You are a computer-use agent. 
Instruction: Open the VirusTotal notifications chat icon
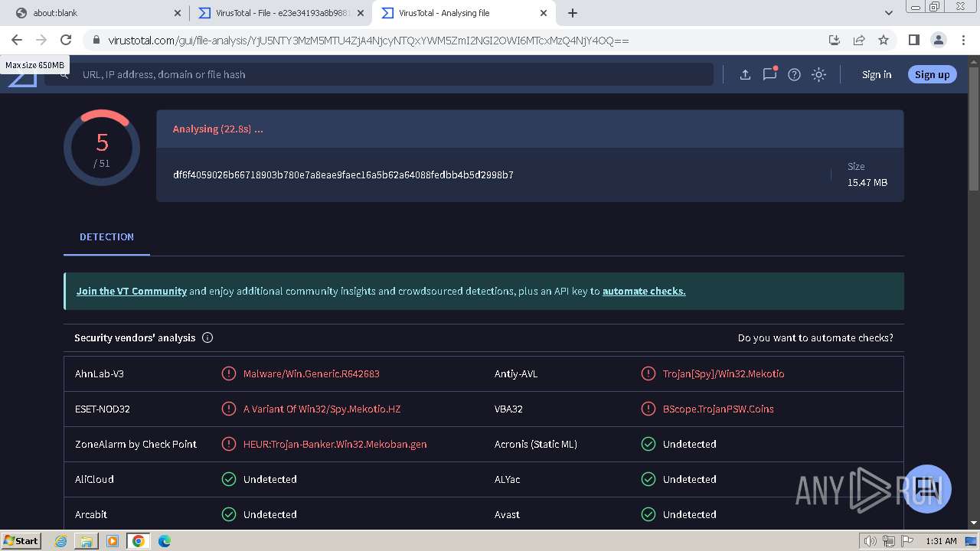(x=769, y=73)
